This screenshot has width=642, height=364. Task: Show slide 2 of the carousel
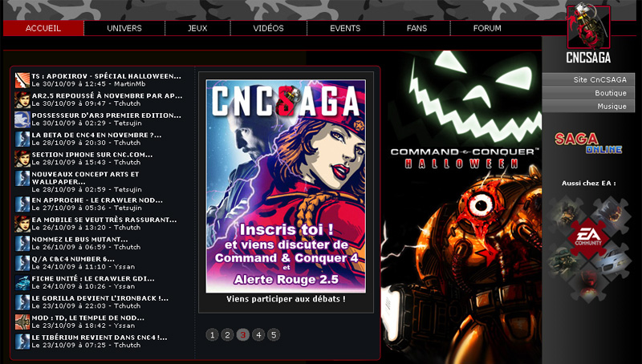point(227,335)
